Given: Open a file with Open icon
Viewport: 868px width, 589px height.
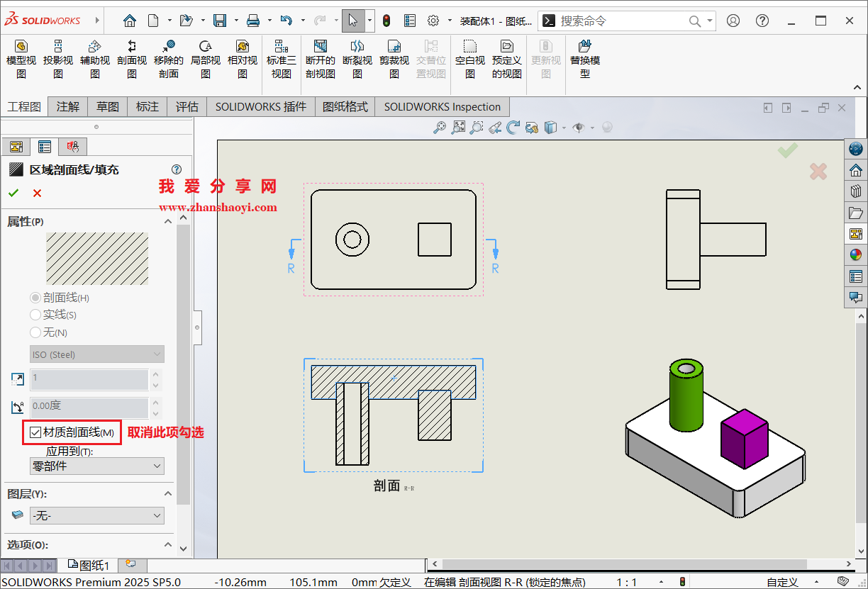Looking at the screenshot, I should (x=186, y=21).
